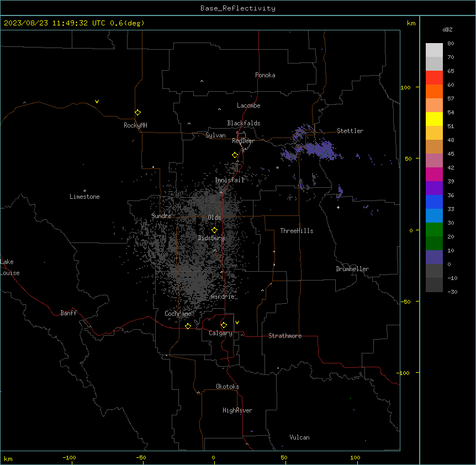Click the yellow V marker northwest of RockyMH
The width and height of the screenshot is (476, 465).
[97, 102]
